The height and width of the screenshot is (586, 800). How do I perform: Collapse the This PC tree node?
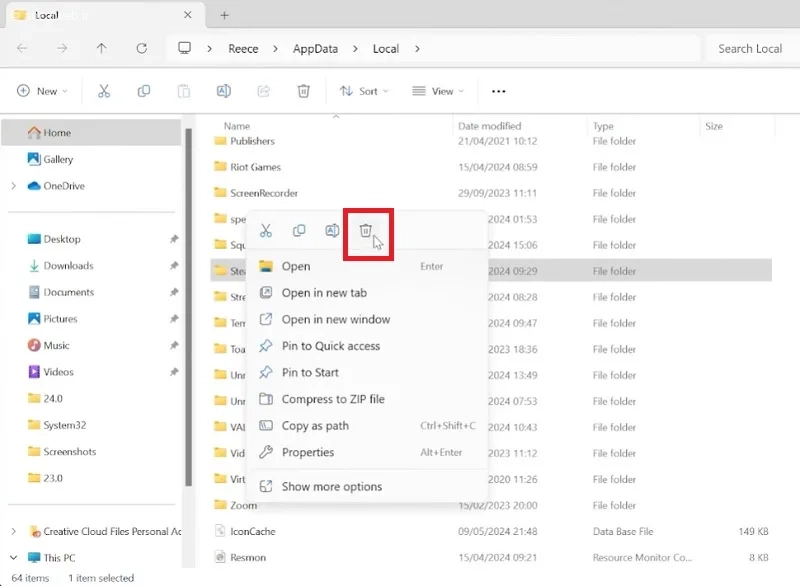click(x=13, y=557)
